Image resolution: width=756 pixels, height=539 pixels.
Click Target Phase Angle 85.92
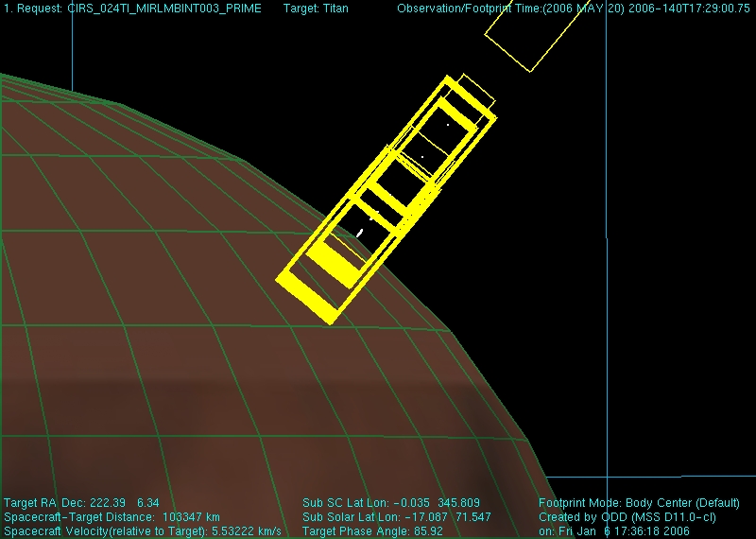pyautogui.click(x=372, y=531)
